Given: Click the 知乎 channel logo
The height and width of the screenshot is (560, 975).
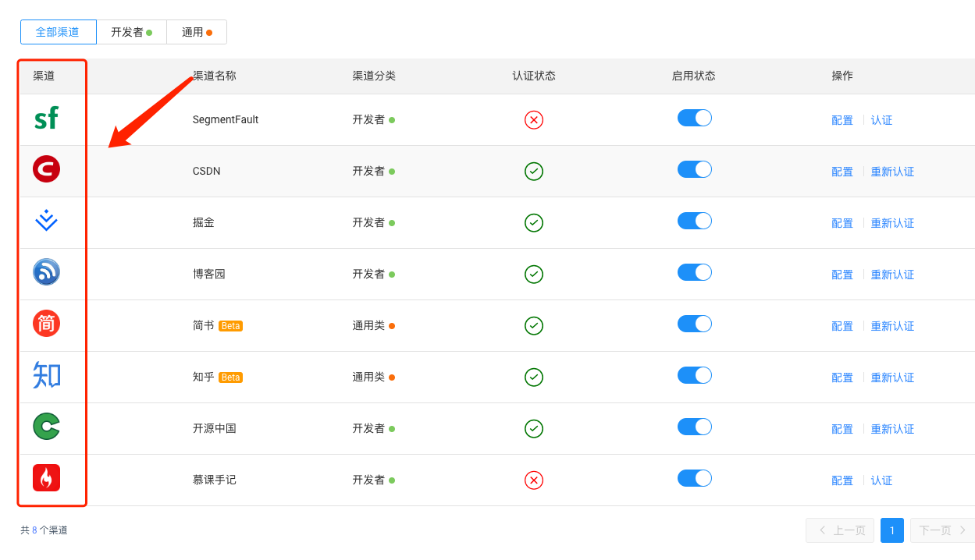Looking at the screenshot, I should click(x=46, y=375).
